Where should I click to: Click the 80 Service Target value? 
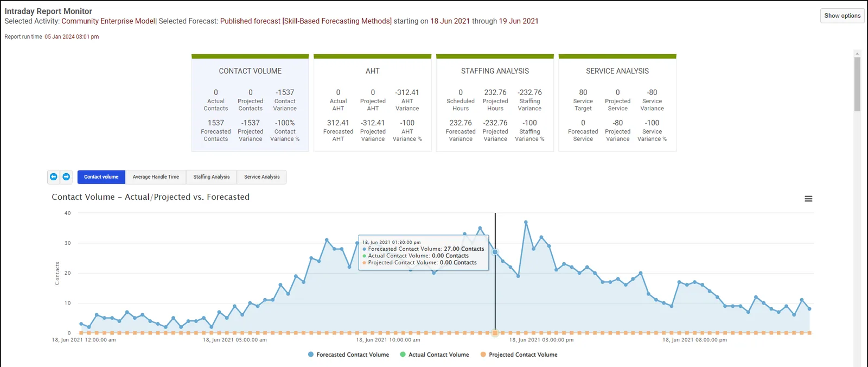583,92
